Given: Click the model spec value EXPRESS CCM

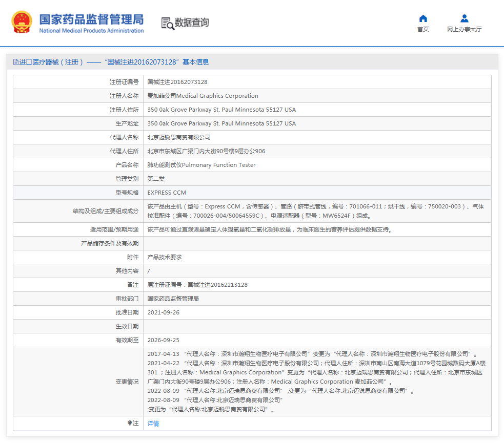Looking at the screenshot, I should click(x=167, y=193).
